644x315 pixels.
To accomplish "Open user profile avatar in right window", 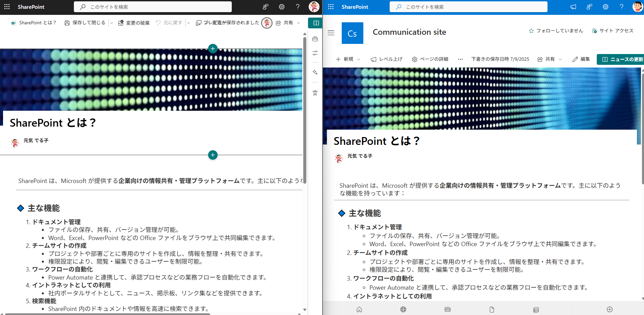I will click(x=638, y=7).
